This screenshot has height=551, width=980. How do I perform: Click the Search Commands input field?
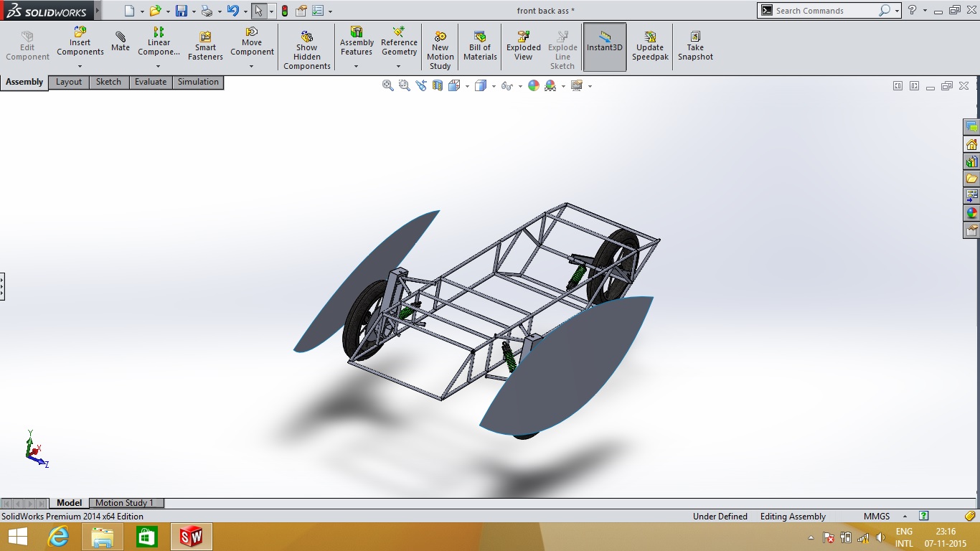(825, 11)
